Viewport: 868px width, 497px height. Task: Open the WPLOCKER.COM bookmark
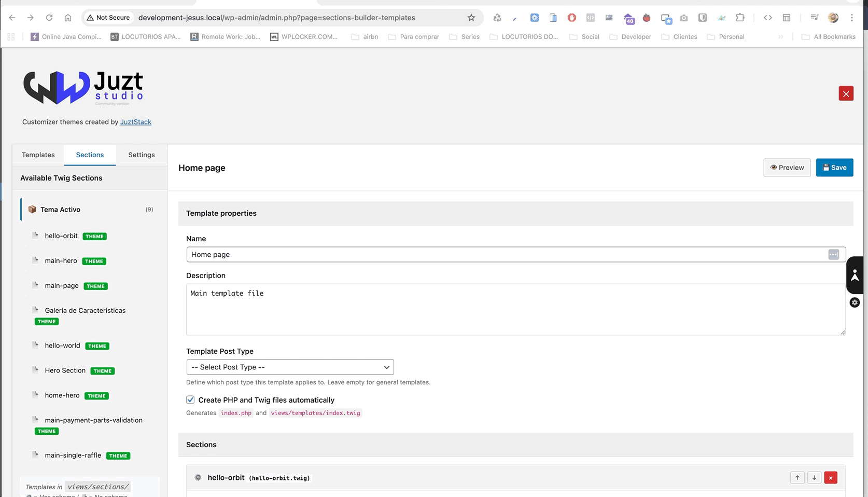point(304,37)
